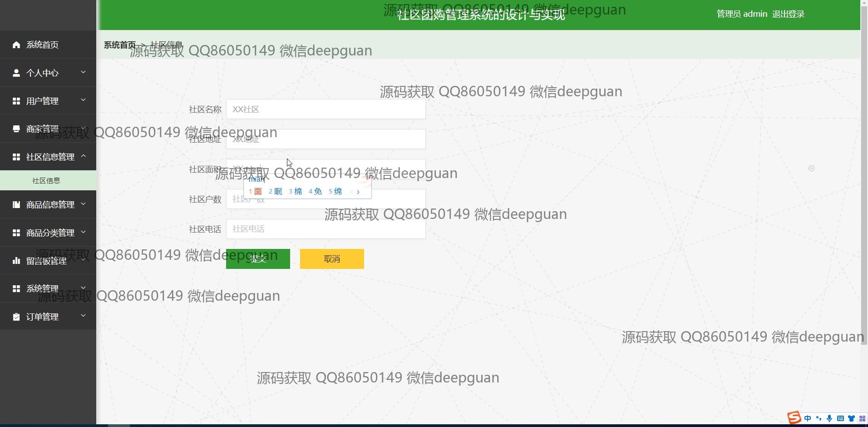This screenshot has width=868, height=427.
Task: Click the 社区电话 input field
Action: click(x=325, y=229)
